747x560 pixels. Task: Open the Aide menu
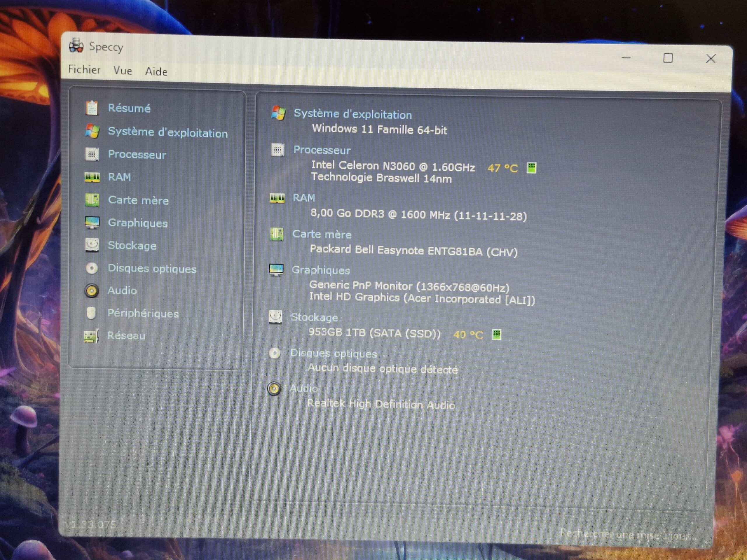click(156, 71)
